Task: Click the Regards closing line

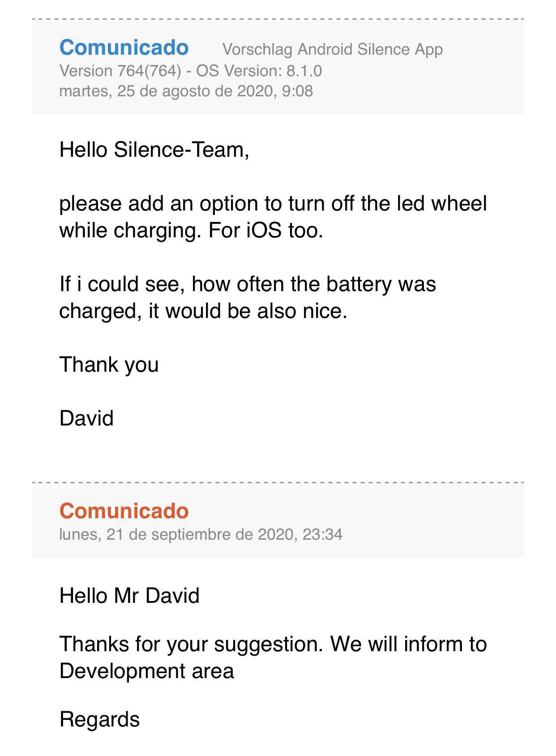Action: (x=99, y=720)
